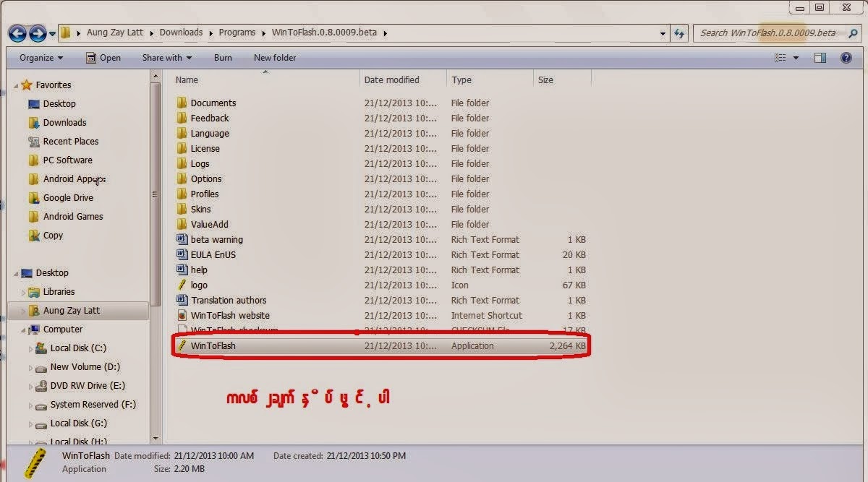Select the License folder icon
Screen dimensions: 868x482
[x=182, y=148]
